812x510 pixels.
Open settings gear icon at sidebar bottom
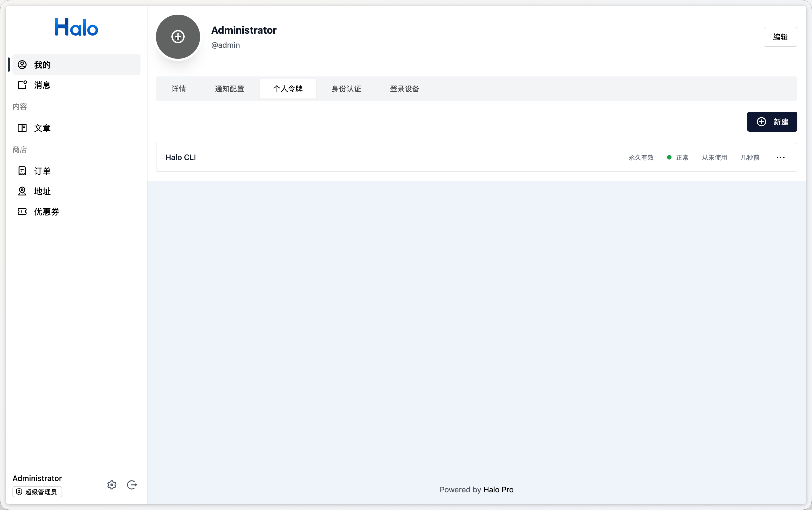click(112, 485)
